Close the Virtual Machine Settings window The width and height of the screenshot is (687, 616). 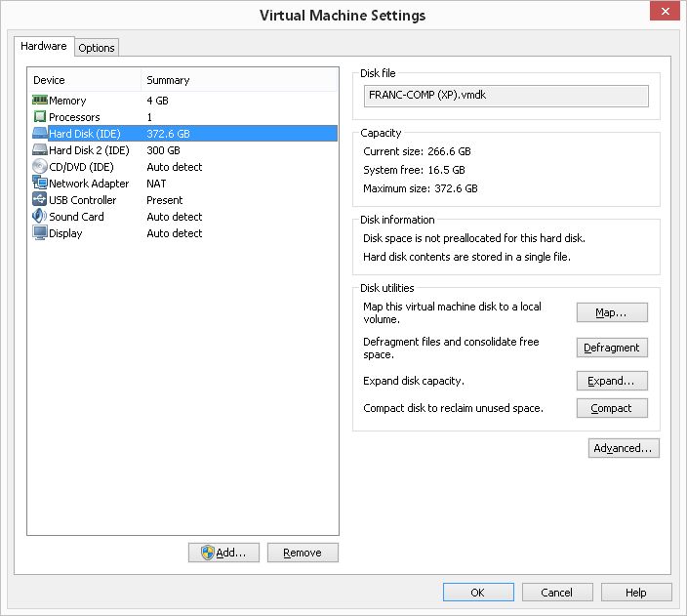point(667,14)
